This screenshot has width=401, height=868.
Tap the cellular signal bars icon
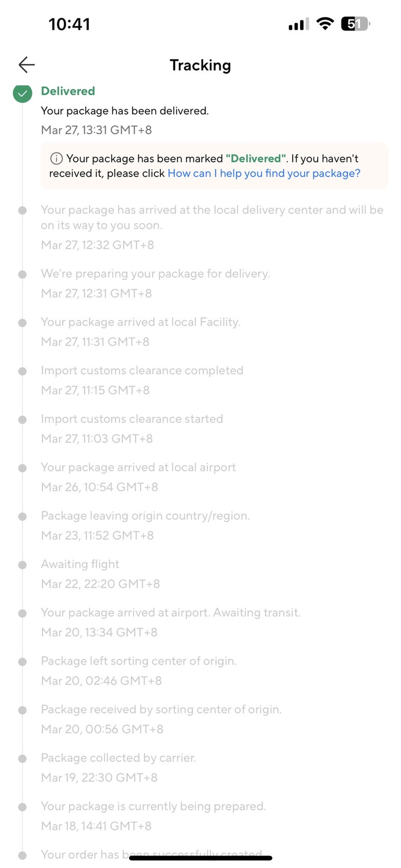pyautogui.click(x=299, y=24)
